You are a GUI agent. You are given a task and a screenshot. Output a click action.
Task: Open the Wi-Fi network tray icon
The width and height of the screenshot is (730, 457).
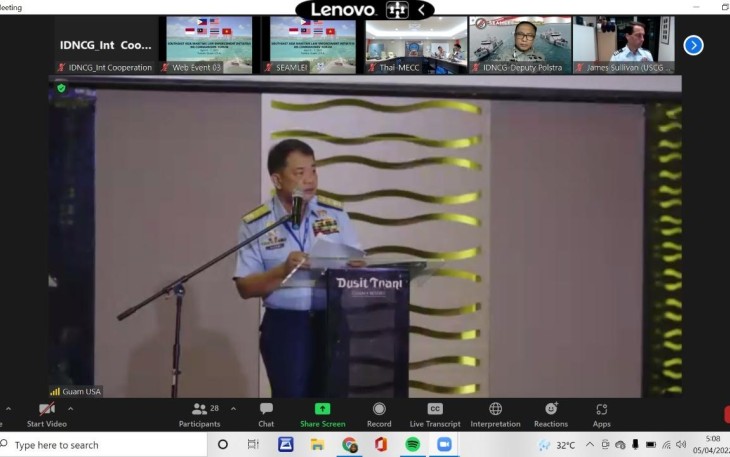666,445
